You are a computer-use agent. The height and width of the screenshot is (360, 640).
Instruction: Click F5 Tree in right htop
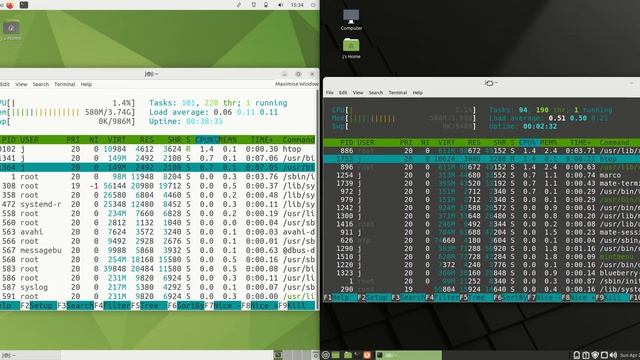click(x=476, y=298)
